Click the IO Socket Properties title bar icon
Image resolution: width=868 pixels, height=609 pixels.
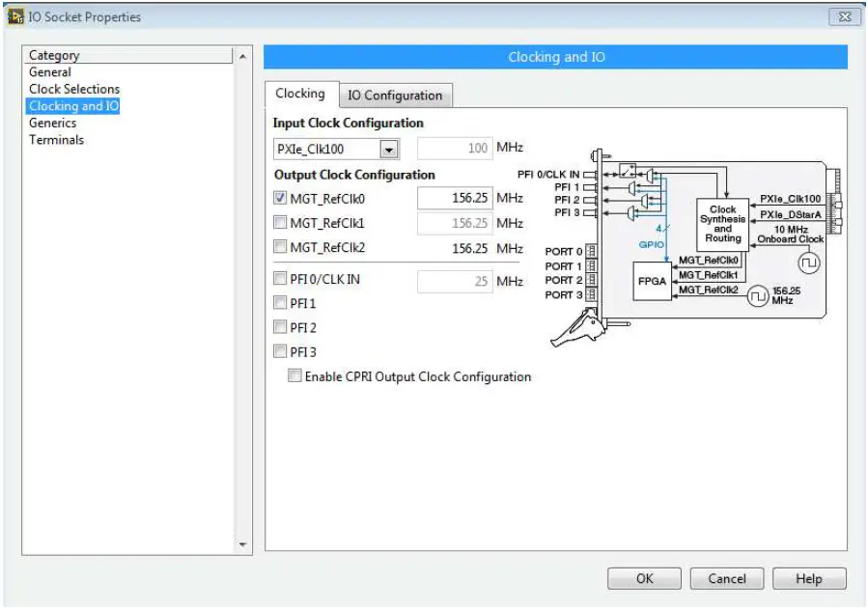(x=14, y=16)
